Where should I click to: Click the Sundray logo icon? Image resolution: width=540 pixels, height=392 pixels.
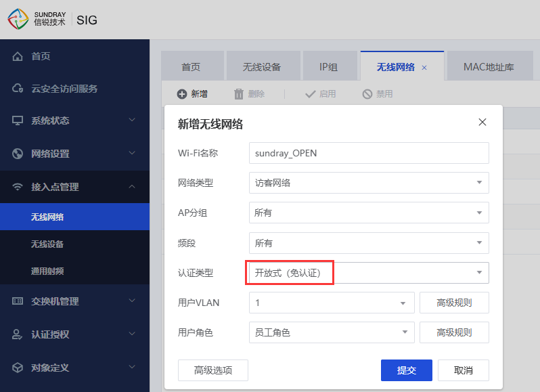pos(18,19)
